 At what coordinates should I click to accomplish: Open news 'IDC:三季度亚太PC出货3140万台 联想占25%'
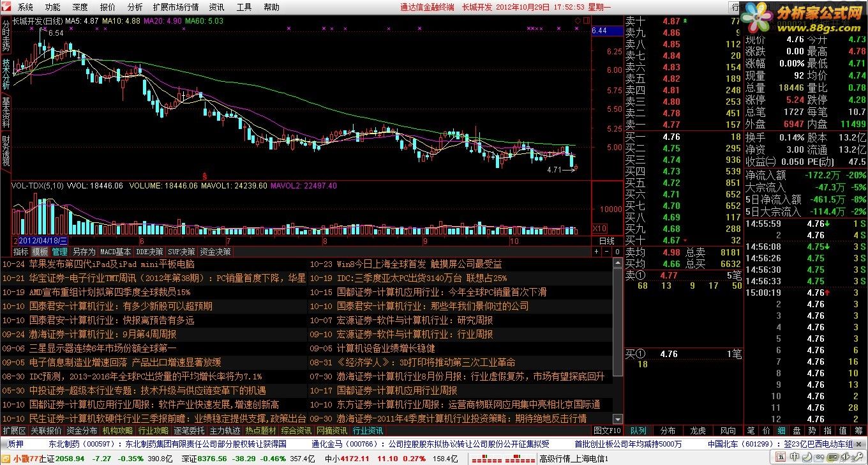tap(422, 278)
